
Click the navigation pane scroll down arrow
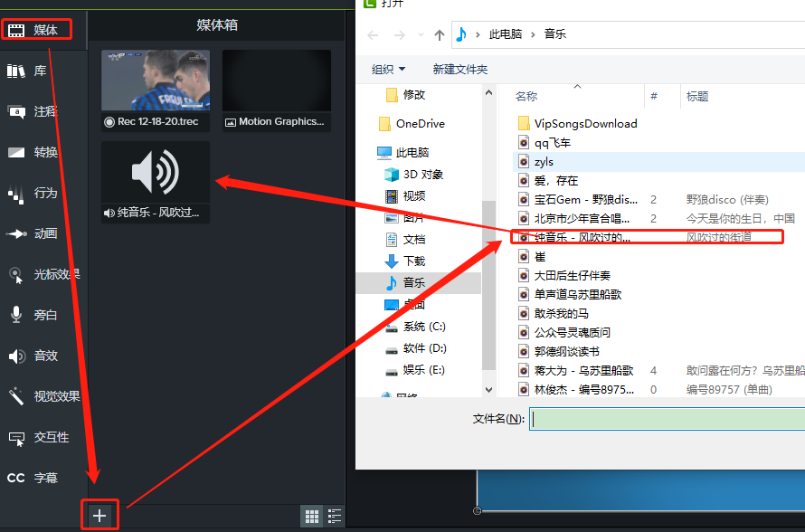pos(488,390)
